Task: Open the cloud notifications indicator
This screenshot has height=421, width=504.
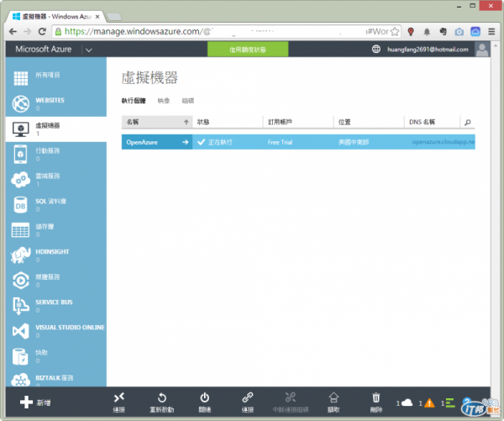Action: pyautogui.click(x=404, y=403)
